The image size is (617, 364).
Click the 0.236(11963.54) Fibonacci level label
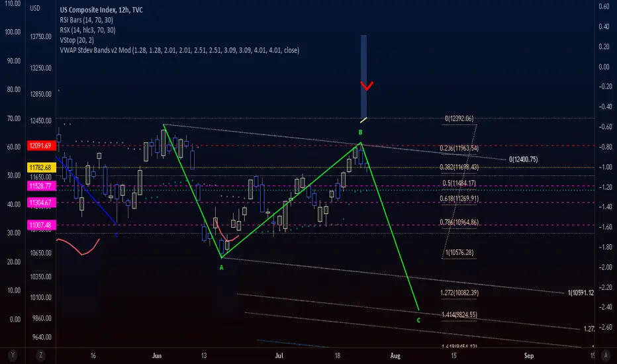tap(459, 148)
